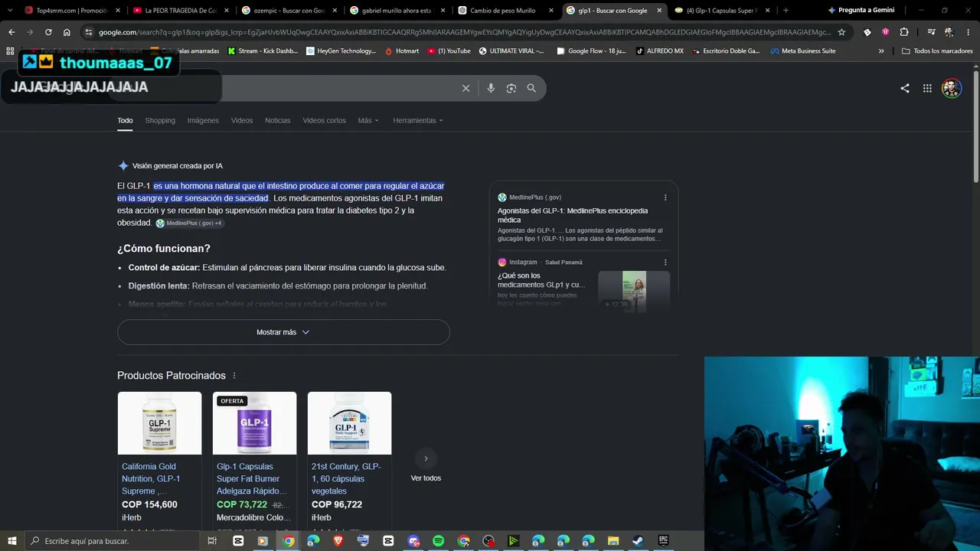Open the Stream - Kick Dashboard bookmark
Viewport: 980px width, 551px height.
click(263, 51)
